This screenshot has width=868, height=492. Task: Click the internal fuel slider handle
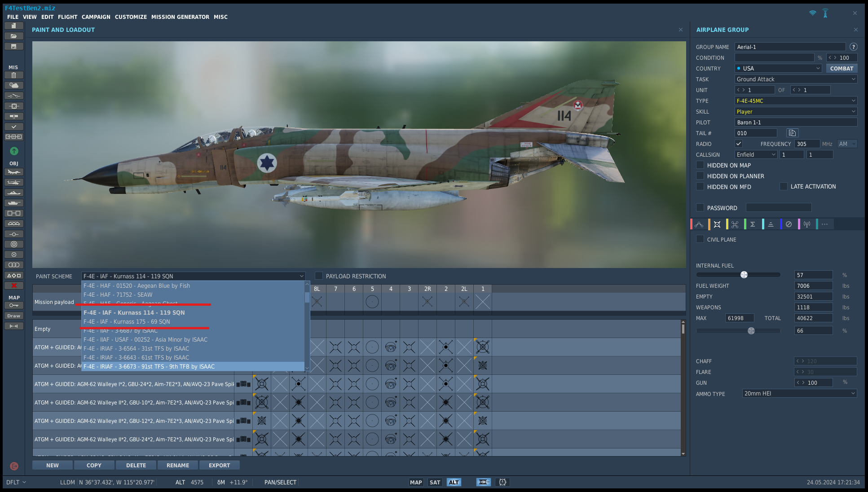pos(744,275)
